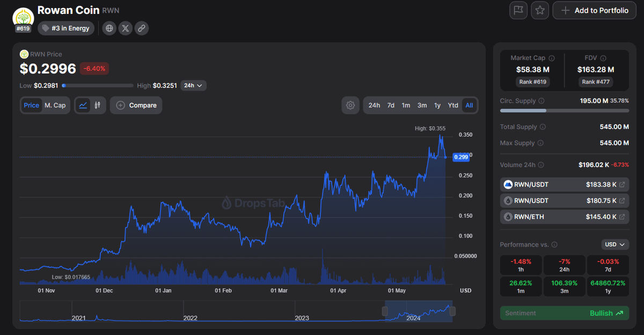644x335 pixels.
Task: Select the 7d timeframe tab
Action: (x=391, y=105)
